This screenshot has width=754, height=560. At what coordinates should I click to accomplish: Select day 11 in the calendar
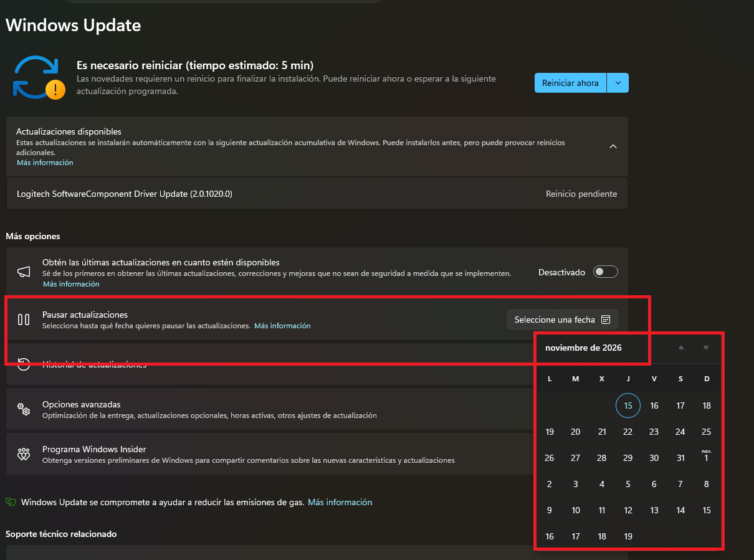[602, 510]
